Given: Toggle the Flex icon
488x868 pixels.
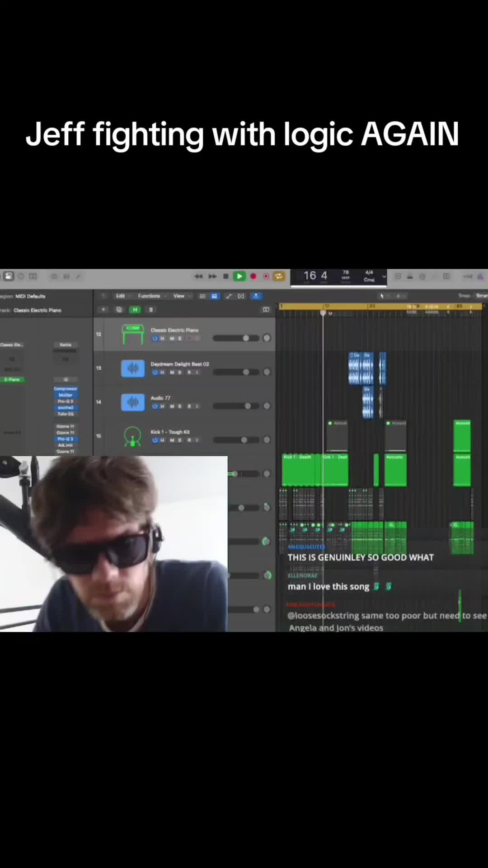Looking at the screenshot, I should 241,296.
